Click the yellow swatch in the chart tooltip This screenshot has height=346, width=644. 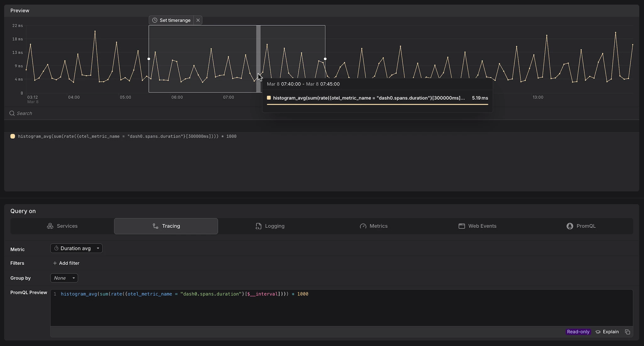[x=269, y=98]
